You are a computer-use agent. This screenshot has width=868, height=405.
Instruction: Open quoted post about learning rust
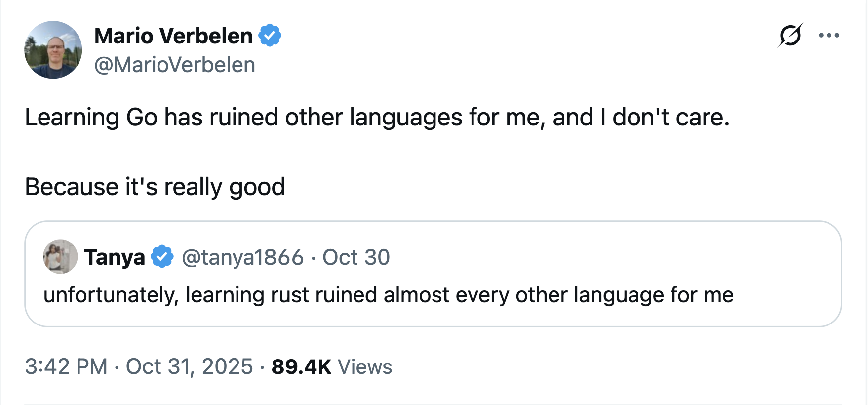pyautogui.click(x=389, y=295)
